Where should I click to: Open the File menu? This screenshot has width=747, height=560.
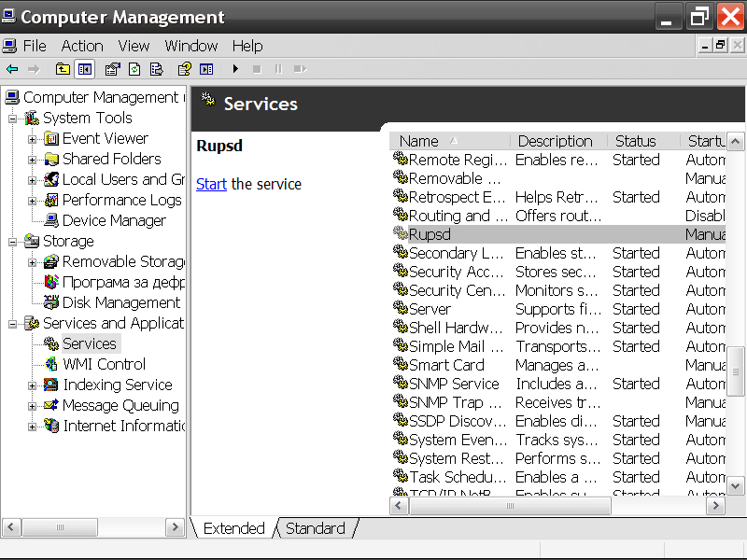tap(35, 46)
